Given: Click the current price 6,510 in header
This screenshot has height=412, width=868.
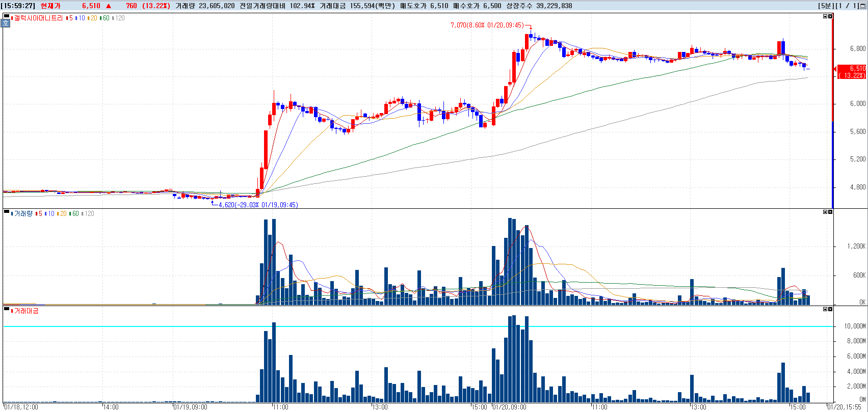Looking at the screenshot, I should pyautogui.click(x=91, y=6).
